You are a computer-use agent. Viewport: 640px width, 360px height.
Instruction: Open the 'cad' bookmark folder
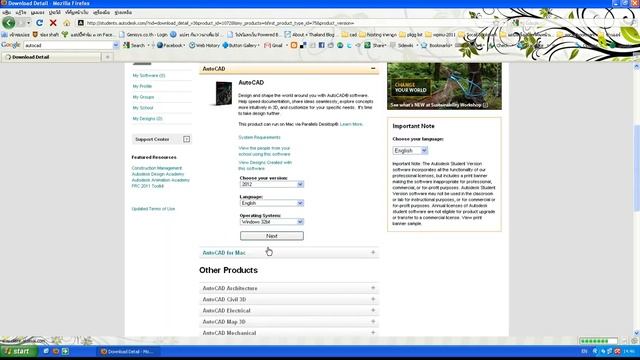point(349,35)
